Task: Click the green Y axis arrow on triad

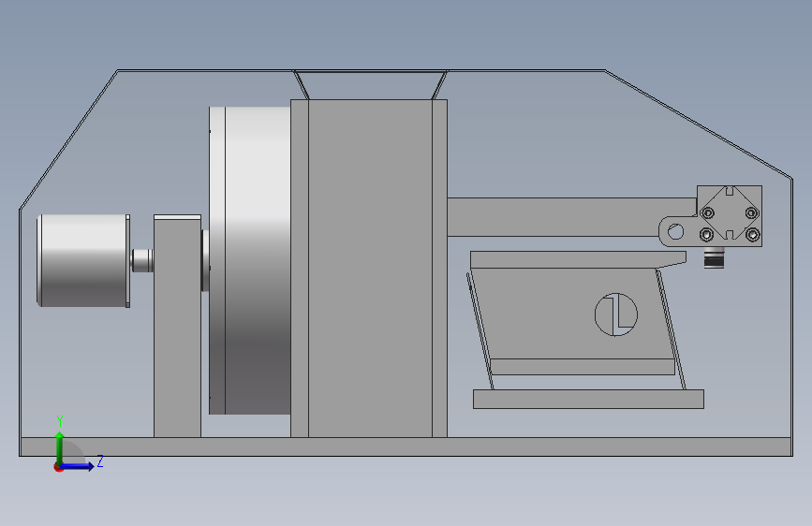Action: coord(60,447)
